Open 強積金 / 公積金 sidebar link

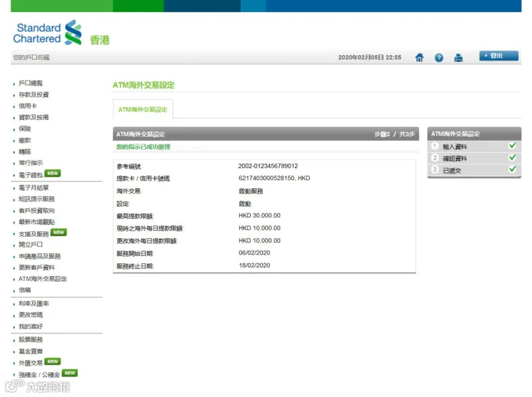(39, 374)
